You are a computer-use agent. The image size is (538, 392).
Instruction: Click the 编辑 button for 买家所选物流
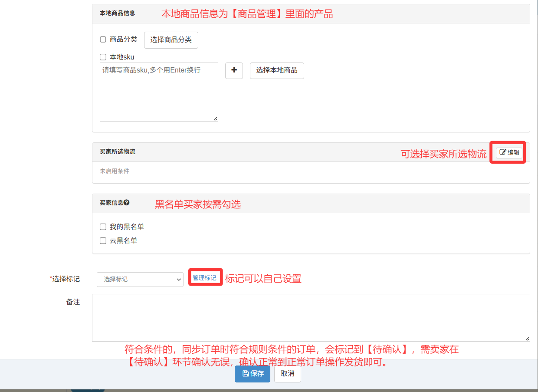tap(509, 152)
